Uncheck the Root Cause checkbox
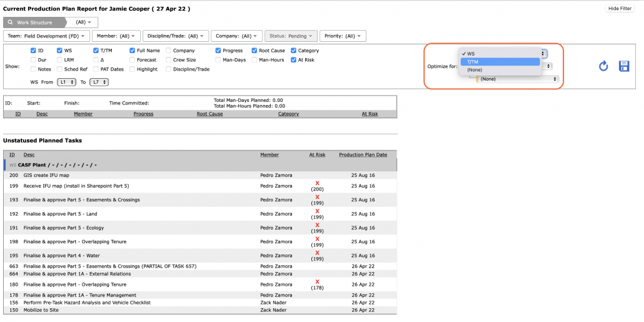The height and width of the screenshot is (322, 644). [254, 51]
